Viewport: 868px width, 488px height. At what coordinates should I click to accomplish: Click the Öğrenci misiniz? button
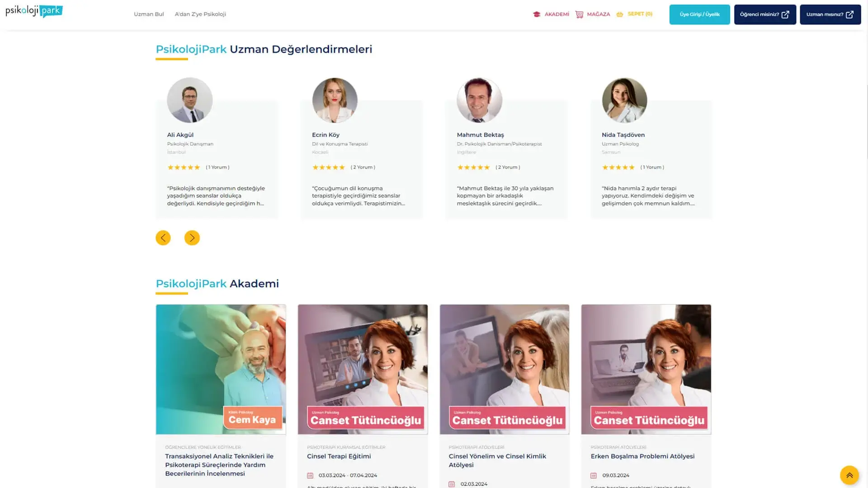click(765, 14)
